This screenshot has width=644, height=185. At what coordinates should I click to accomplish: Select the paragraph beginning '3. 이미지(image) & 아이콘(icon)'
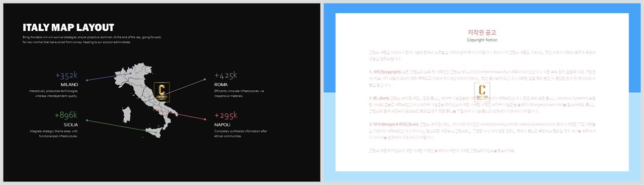482,131
